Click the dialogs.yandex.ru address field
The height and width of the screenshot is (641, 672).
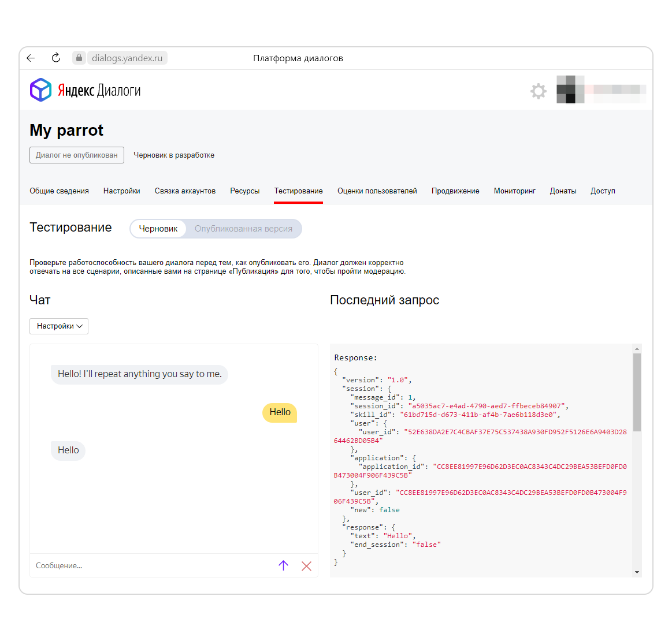(x=127, y=58)
